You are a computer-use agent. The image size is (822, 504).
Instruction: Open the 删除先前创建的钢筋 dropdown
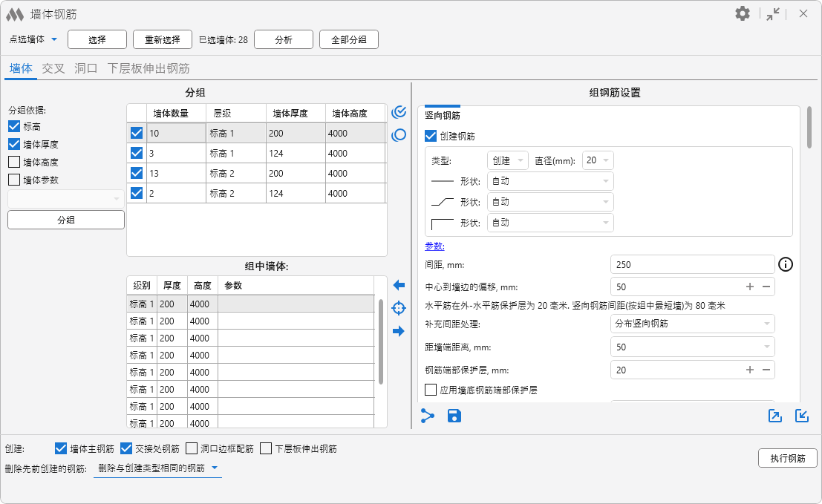[157, 468]
